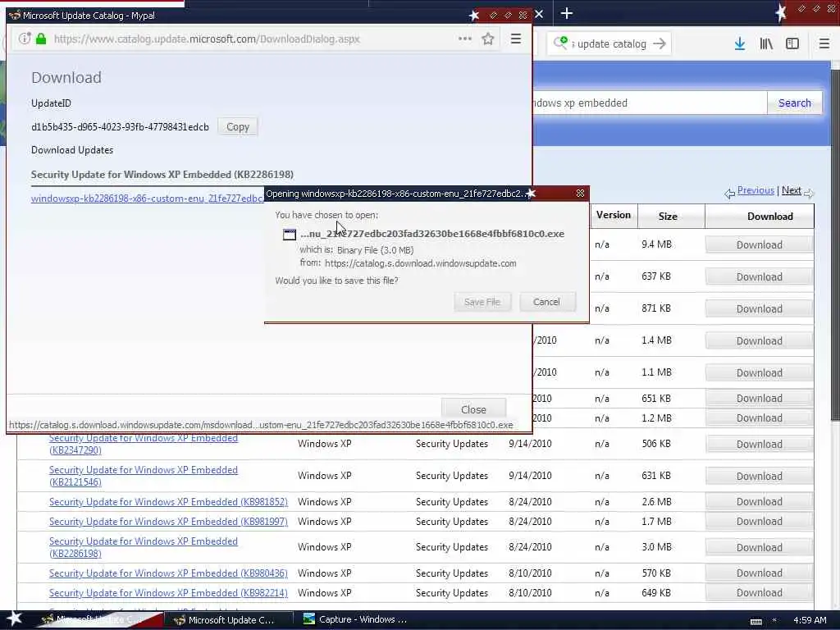Open the KB2347290 security update link
This screenshot has height=630, width=840.
143,444
